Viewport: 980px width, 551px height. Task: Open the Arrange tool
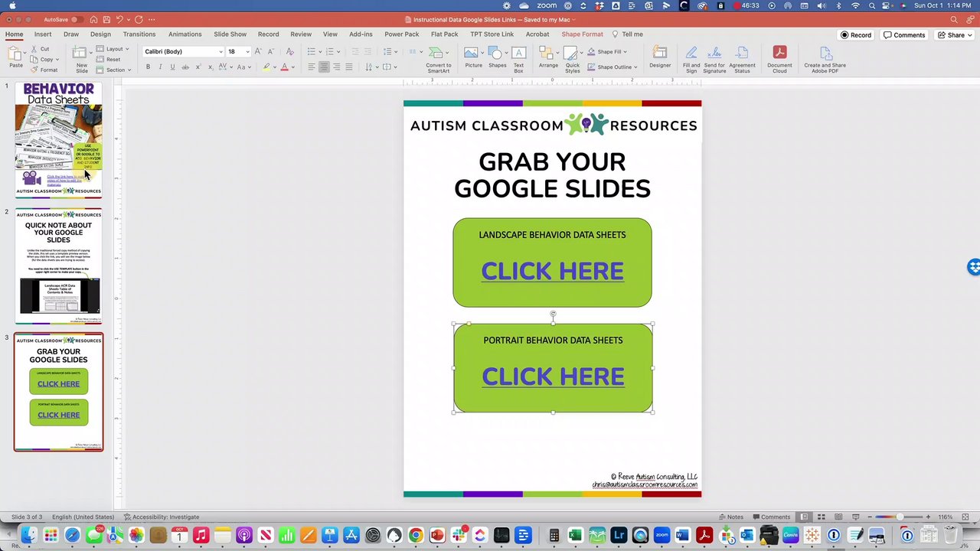click(x=548, y=58)
